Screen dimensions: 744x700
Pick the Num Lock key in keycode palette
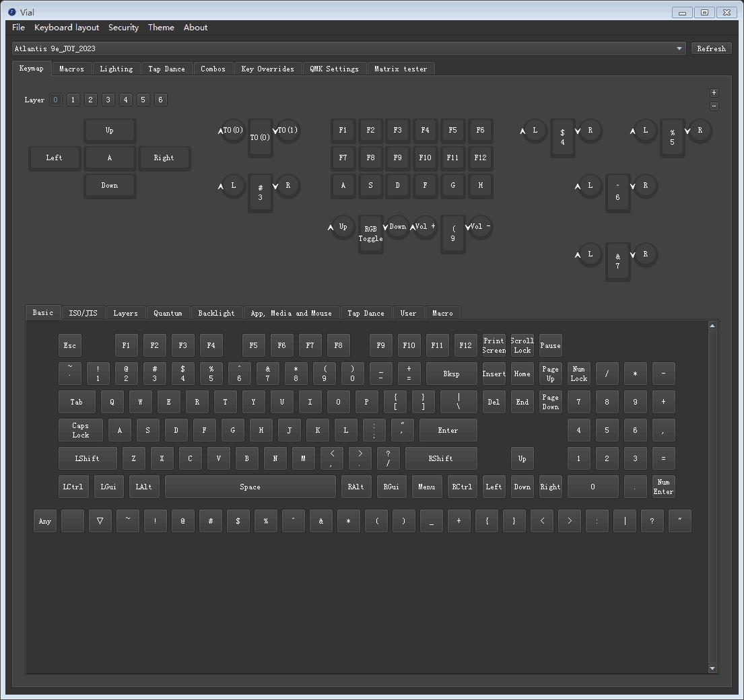click(x=578, y=374)
